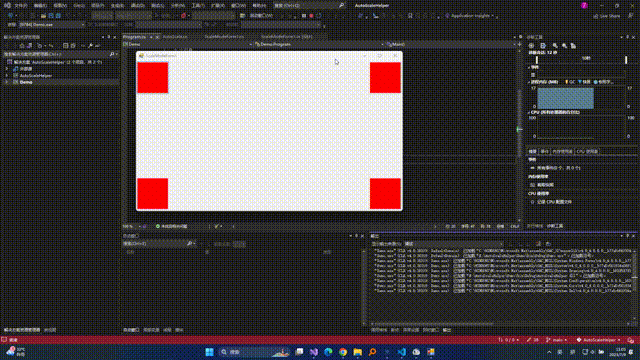Click the wrench Properties icon in Solution Explorer
The height and width of the screenshot is (360, 640).
pyautogui.click(x=90, y=46)
